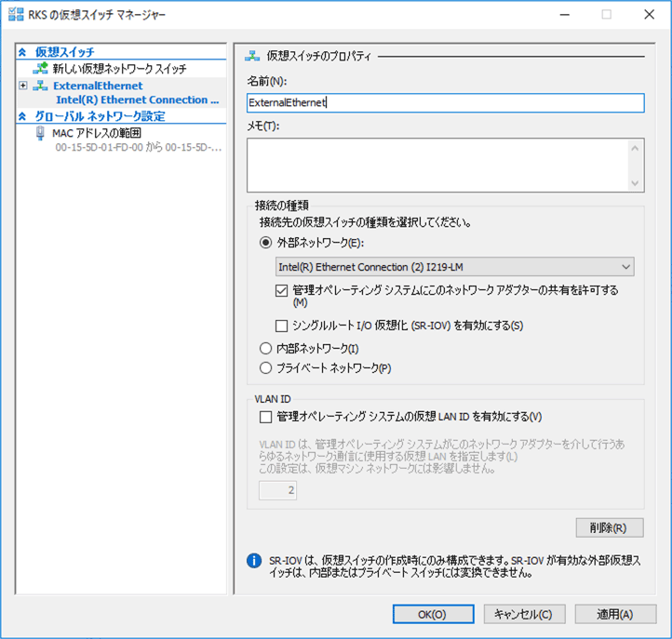
Task: Close the Virtual Switch Manager window
Action: pos(649,15)
